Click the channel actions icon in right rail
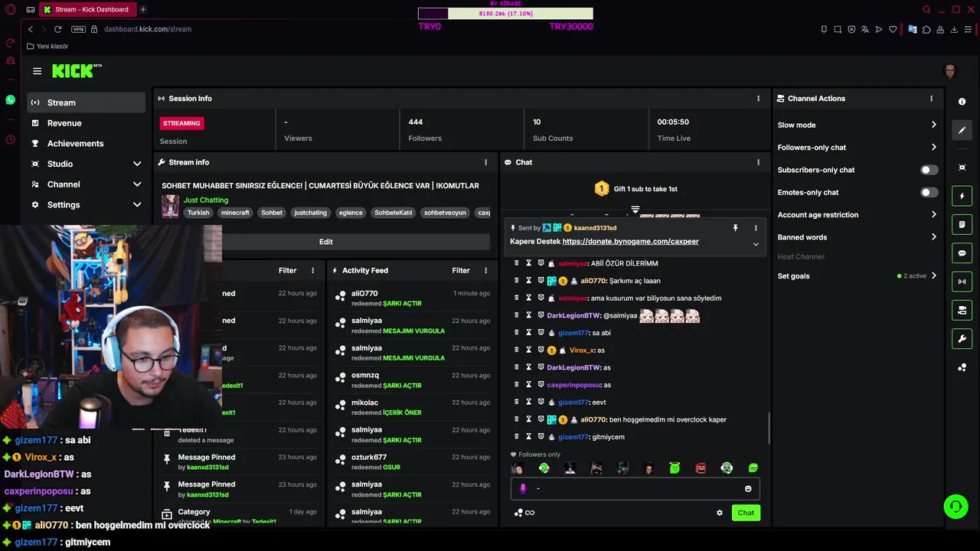This screenshot has height=551, width=980. (962, 310)
